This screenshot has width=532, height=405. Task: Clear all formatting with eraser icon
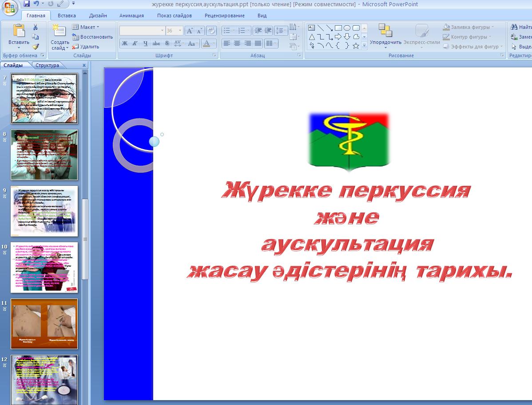click(211, 31)
